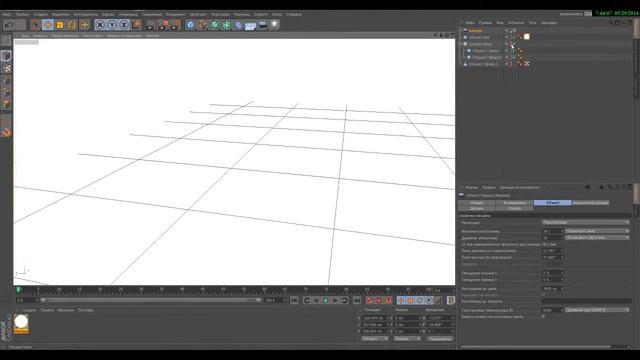Toggle rotation keyframe recording icon
This screenshot has width=640, height=360.
[420, 300]
